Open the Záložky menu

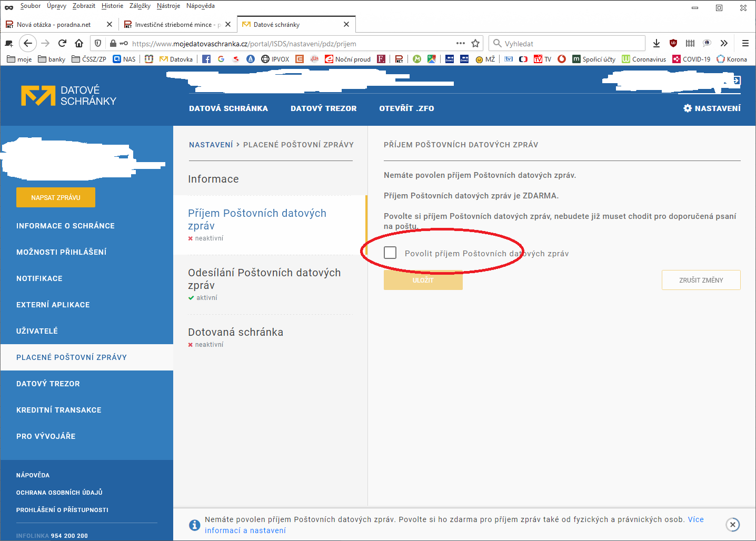click(140, 6)
